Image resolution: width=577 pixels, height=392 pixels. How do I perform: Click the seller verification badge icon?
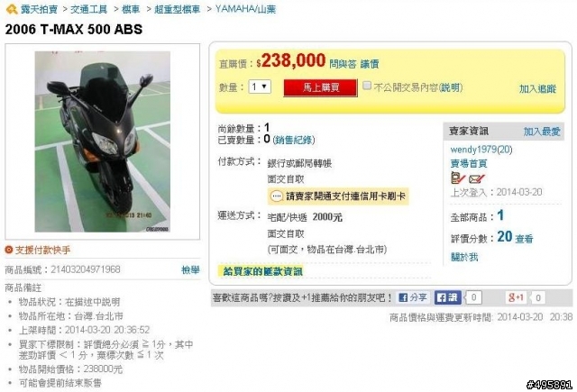point(458,178)
